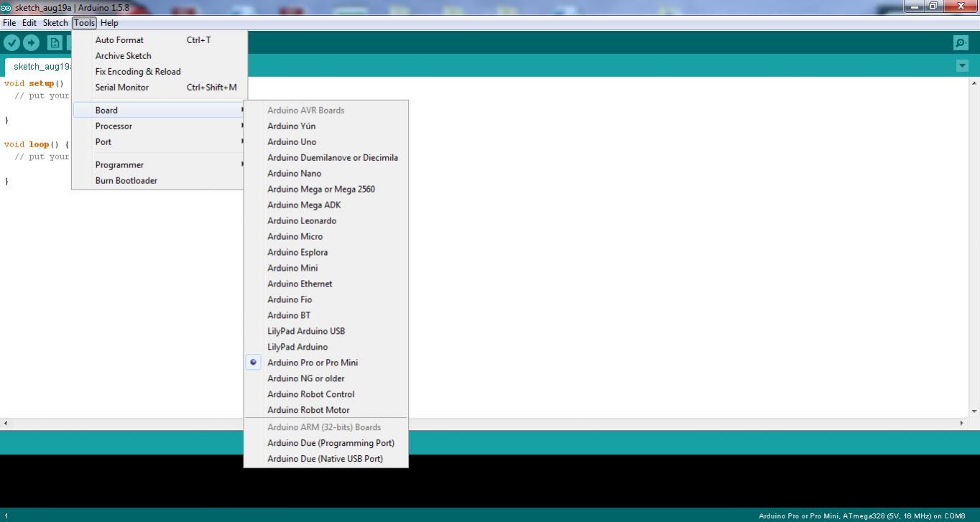Click Burn Bootloader menu entry
The height and width of the screenshot is (522, 980).
point(126,181)
